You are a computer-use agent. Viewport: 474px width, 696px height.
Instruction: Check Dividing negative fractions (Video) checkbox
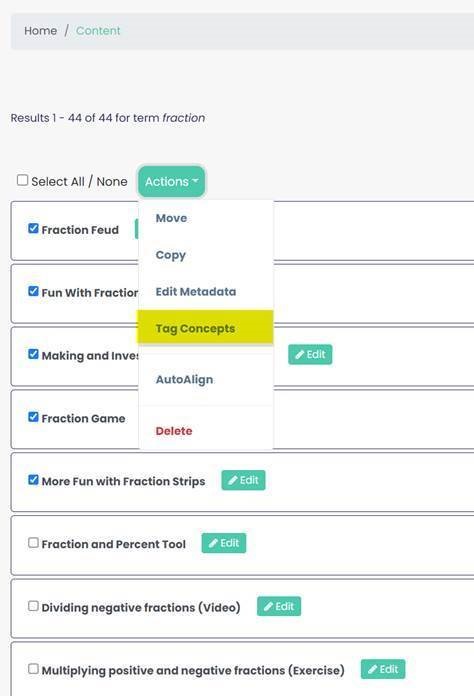click(x=33, y=606)
